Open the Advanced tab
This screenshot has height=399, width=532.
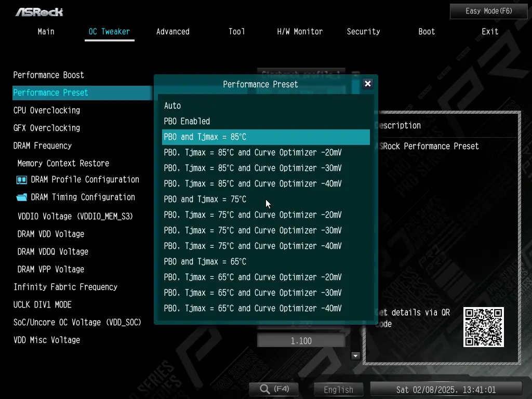click(172, 32)
